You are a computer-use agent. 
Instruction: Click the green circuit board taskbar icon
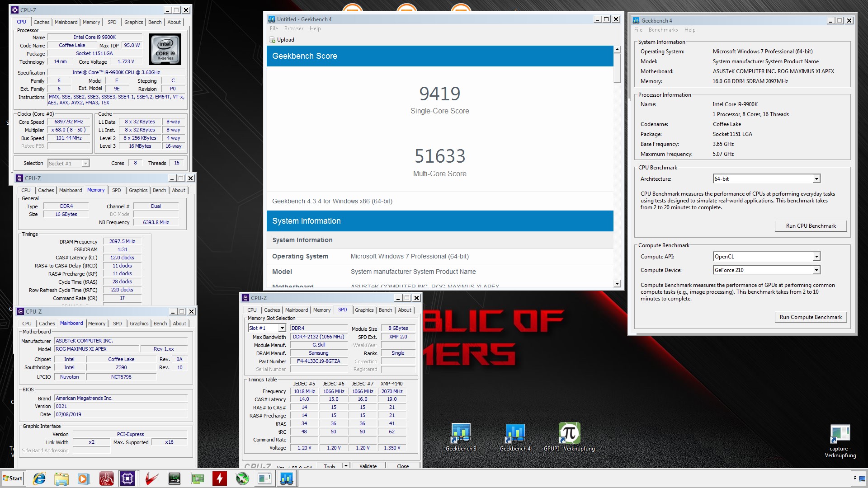198,479
